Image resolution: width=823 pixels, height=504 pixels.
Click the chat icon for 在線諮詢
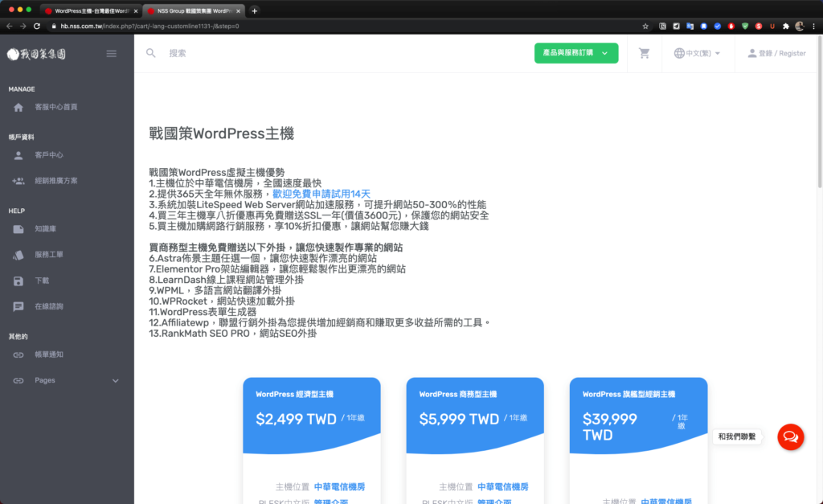18,306
